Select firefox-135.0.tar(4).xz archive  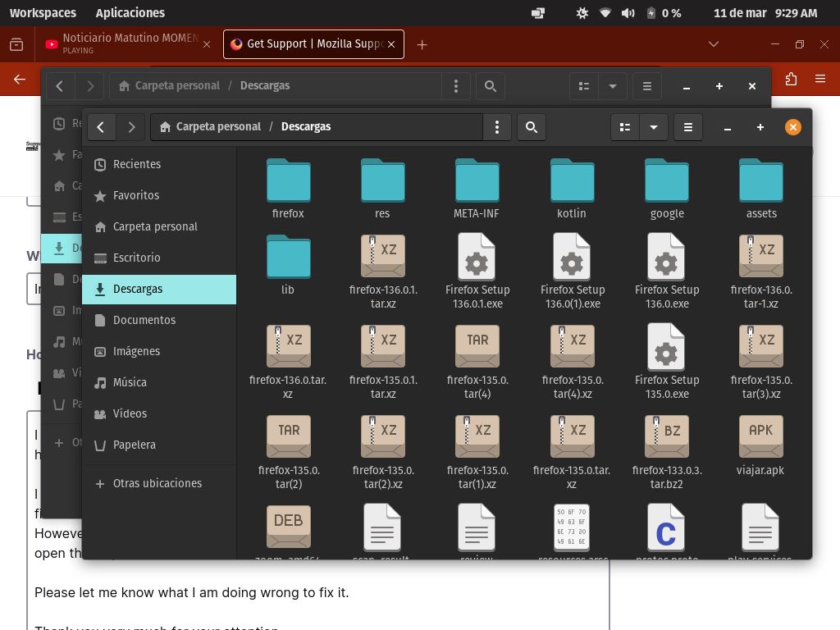pos(572,363)
